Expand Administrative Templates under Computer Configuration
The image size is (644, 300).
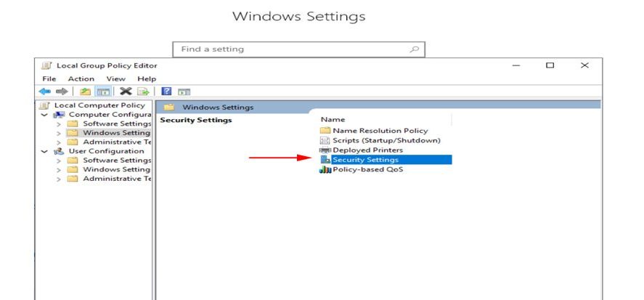click(59, 142)
